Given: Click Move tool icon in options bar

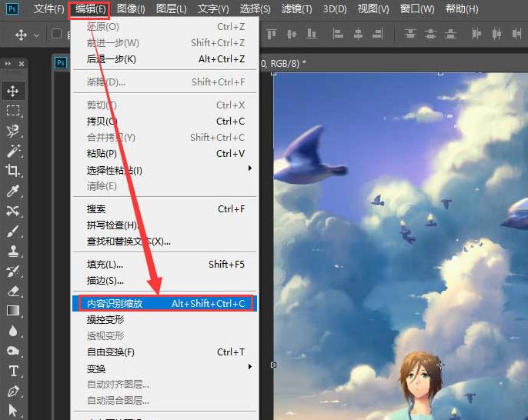Looking at the screenshot, I should (x=21, y=35).
